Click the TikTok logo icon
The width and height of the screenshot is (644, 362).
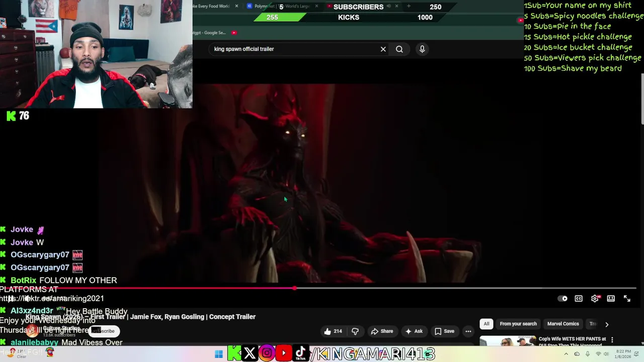coord(300,353)
